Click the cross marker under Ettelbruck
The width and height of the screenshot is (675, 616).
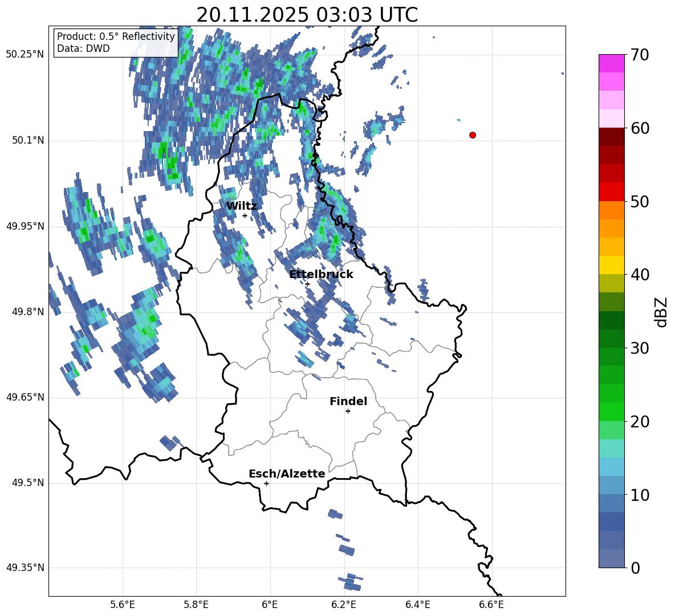click(307, 284)
